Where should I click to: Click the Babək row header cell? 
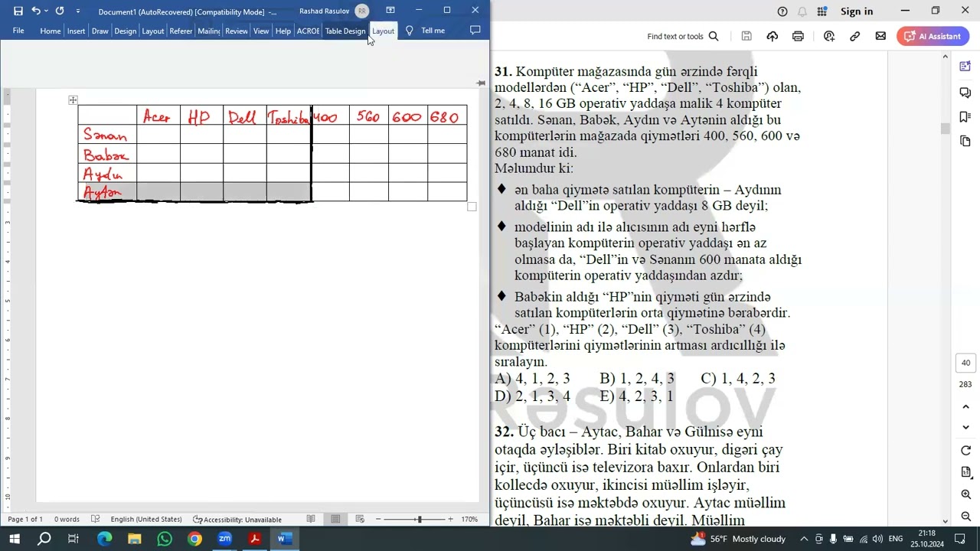pos(107,155)
